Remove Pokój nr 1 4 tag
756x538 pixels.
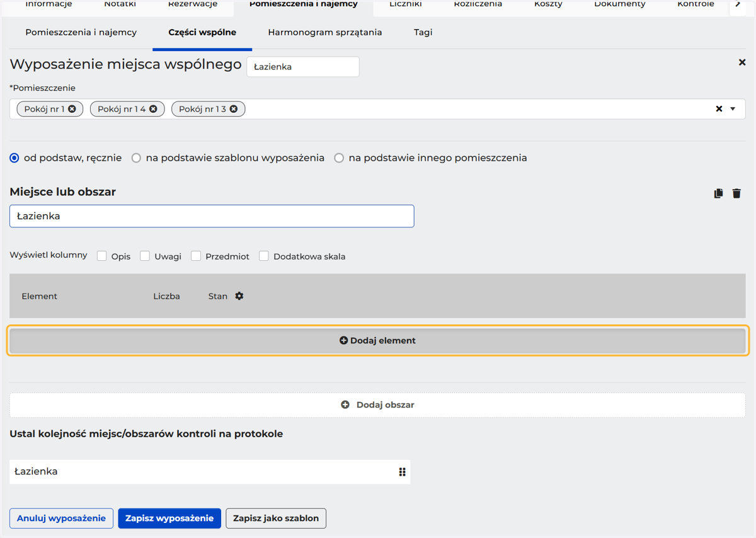pos(153,109)
